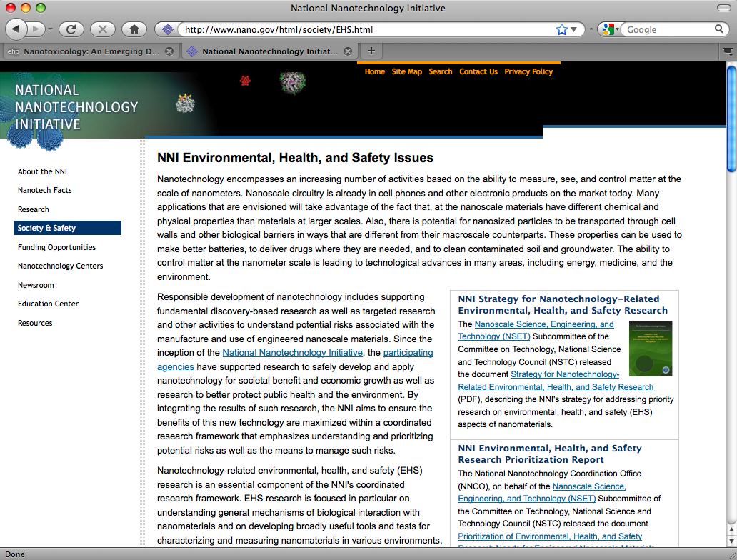View the Privacy Policy link
The height and width of the screenshot is (560, 737).
click(x=528, y=71)
